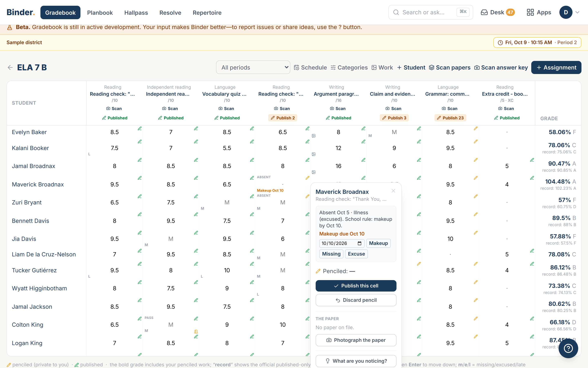Create a new Assignment
The height and width of the screenshot is (368, 588).
coord(556,67)
